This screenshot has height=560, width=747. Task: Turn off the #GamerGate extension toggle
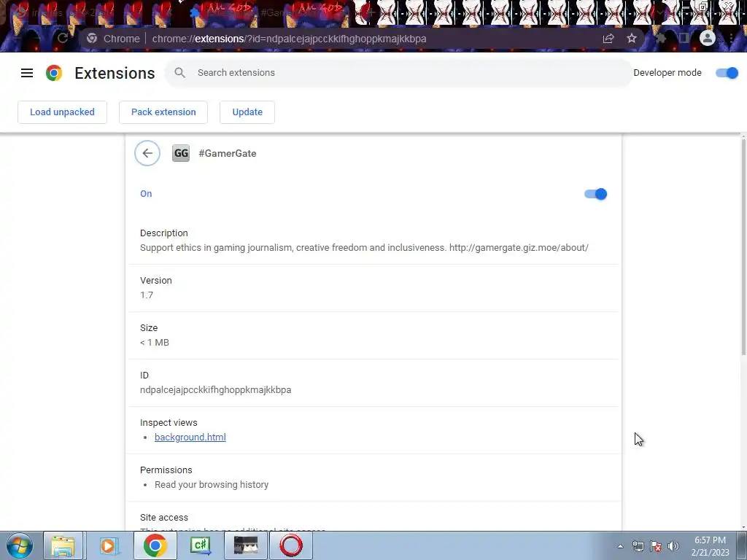tap(595, 194)
